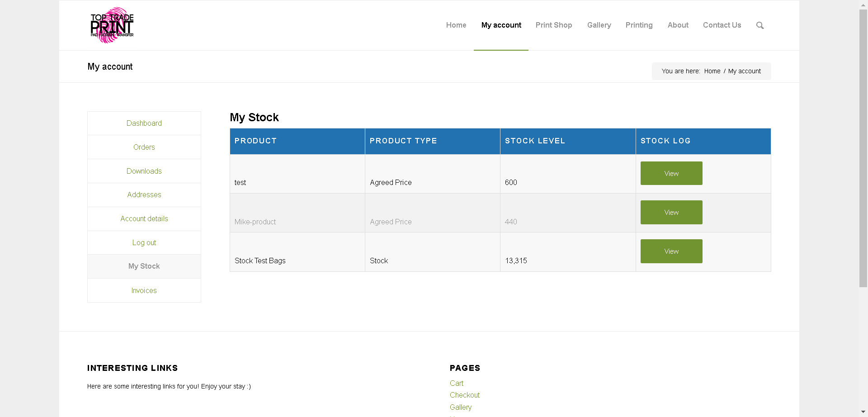The height and width of the screenshot is (417, 868).
Task: Click Home in the breadcrumb
Action: tap(712, 71)
